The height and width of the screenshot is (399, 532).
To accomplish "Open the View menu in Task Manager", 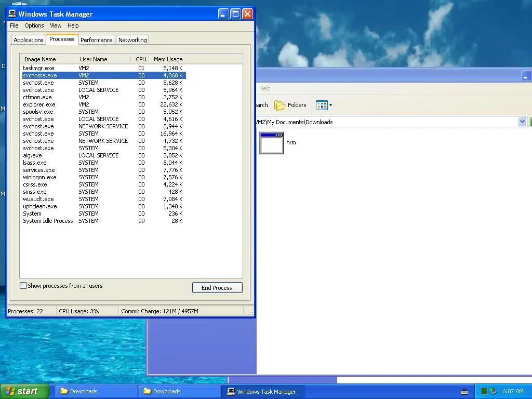I will click(56, 25).
